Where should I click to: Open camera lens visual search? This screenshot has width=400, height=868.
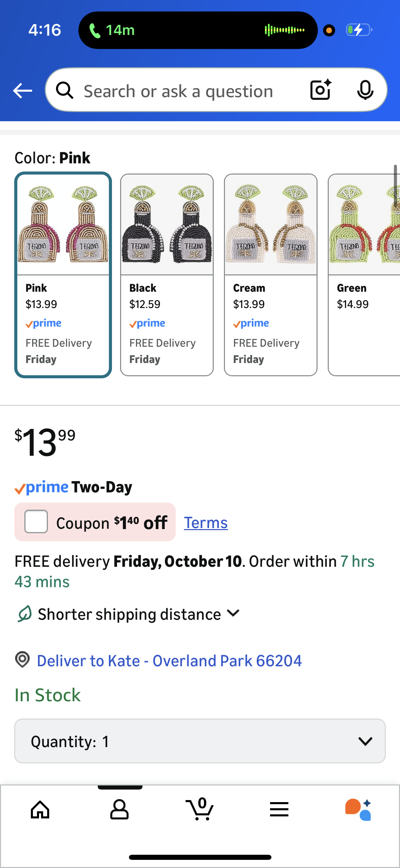coord(320,90)
